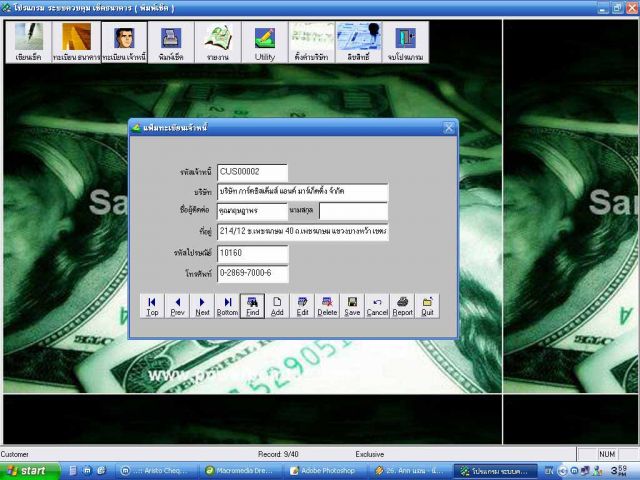Open the reports book icon in toolbar
640x480 pixels.
(x=218, y=42)
